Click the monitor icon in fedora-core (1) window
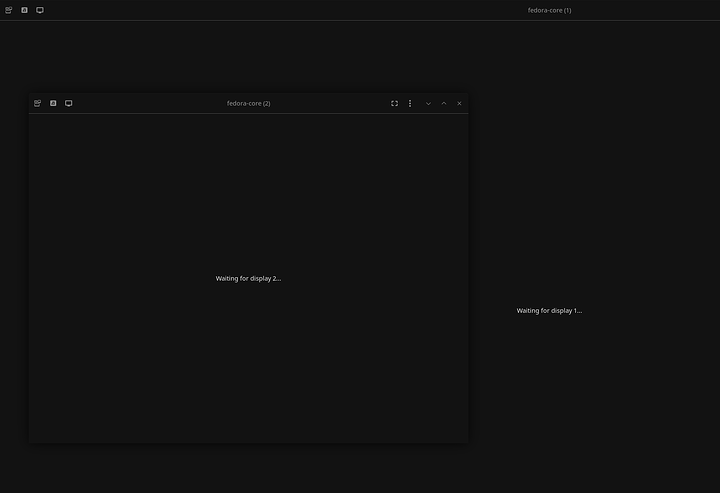This screenshot has width=720, height=493. (40, 10)
